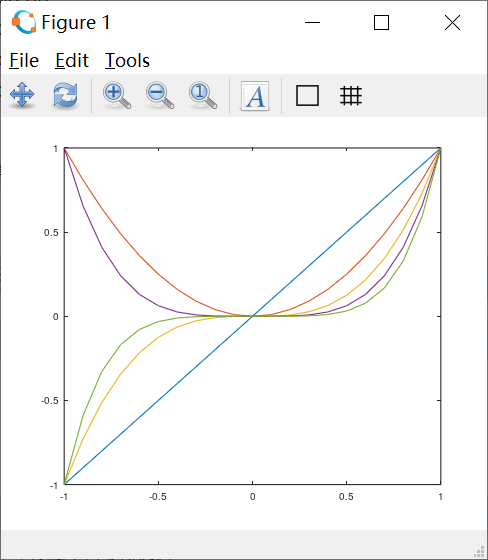The image size is (488, 560).
Task: Minimize the Figure 1 window
Action: coord(313,22)
